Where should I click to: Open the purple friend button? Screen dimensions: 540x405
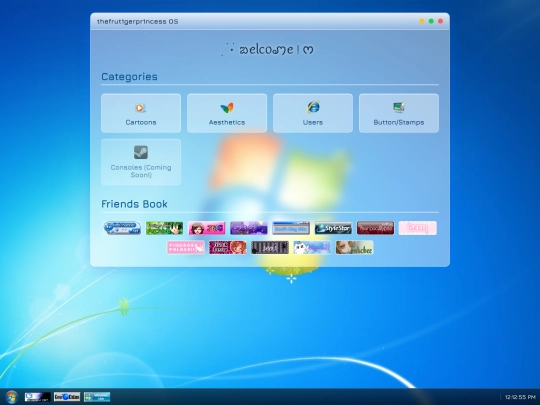[249, 228]
